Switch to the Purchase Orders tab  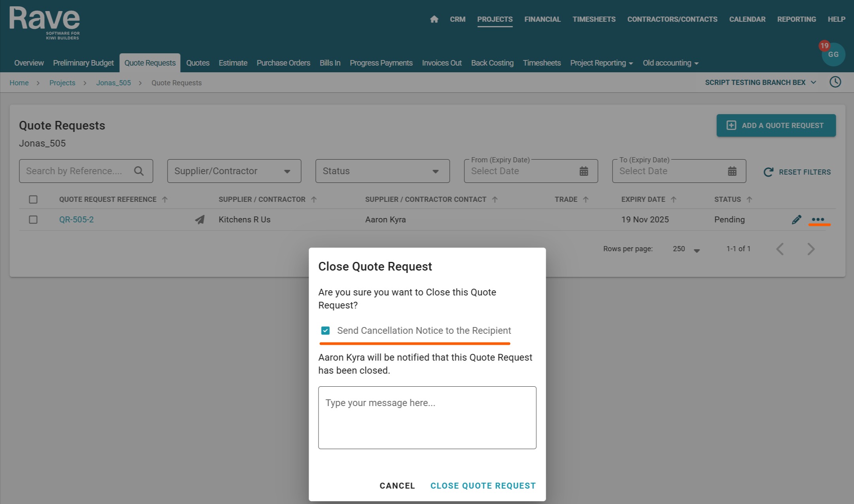tap(283, 63)
